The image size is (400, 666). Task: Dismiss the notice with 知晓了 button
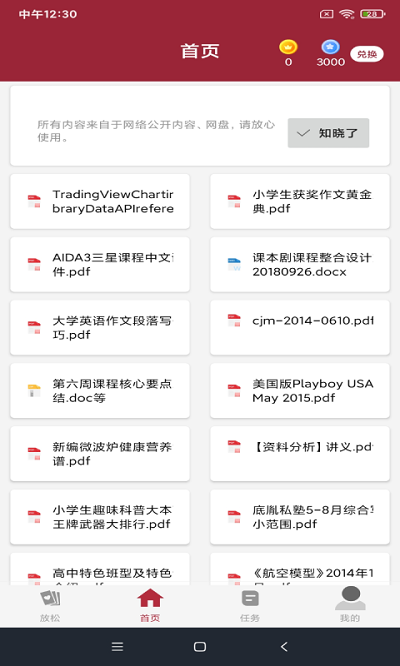(x=328, y=133)
